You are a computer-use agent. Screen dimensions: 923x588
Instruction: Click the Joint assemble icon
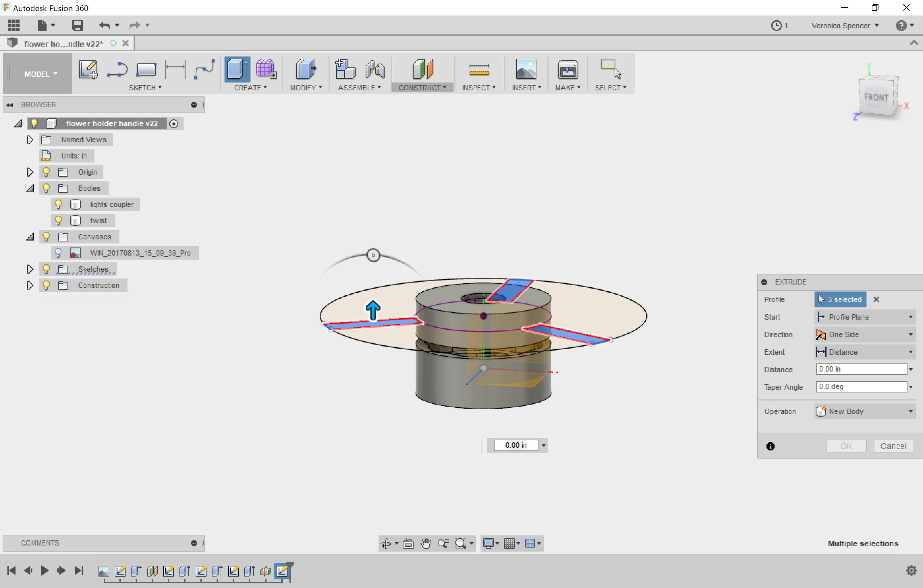tap(375, 69)
